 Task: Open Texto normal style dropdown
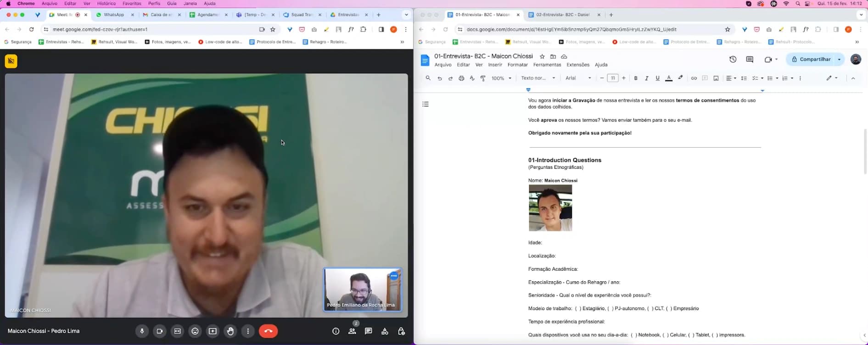(x=538, y=78)
